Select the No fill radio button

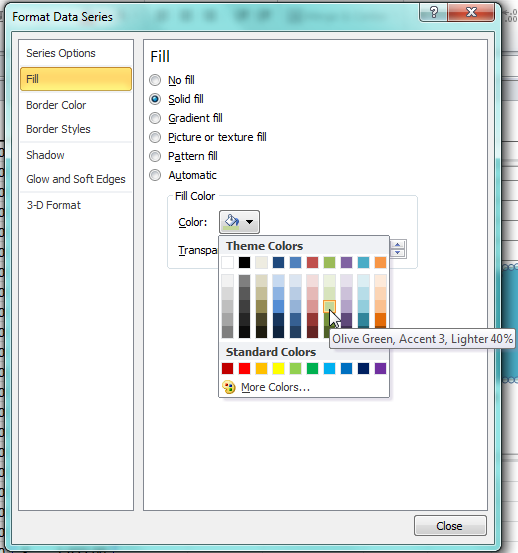coord(155,80)
